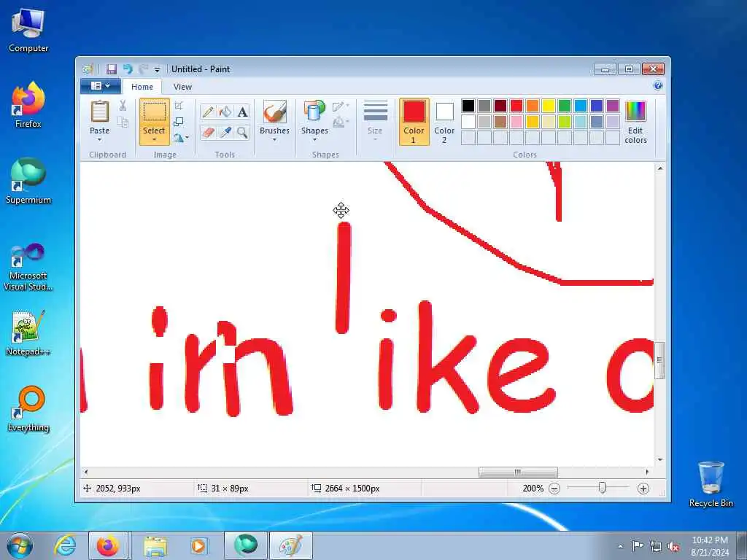The image size is (747, 560).
Task: Click the Zoom out minus button
Action: tap(554, 489)
